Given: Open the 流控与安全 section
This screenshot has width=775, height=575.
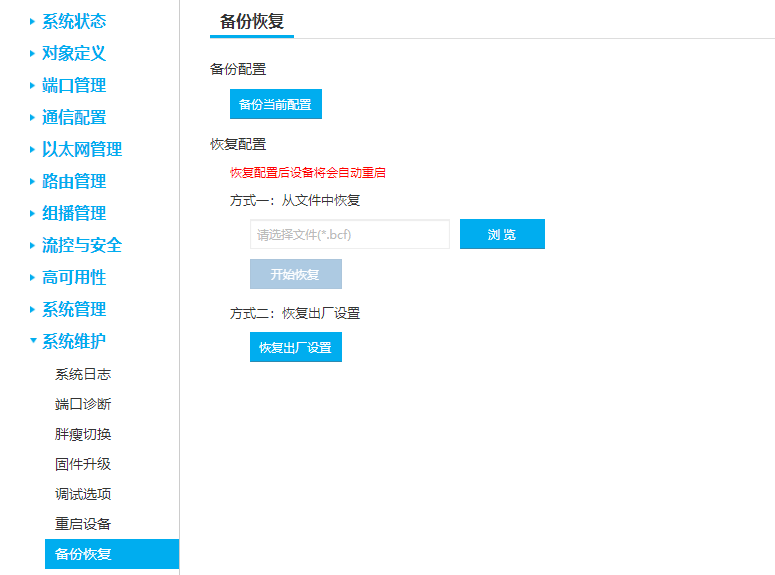Looking at the screenshot, I should tap(81, 245).
